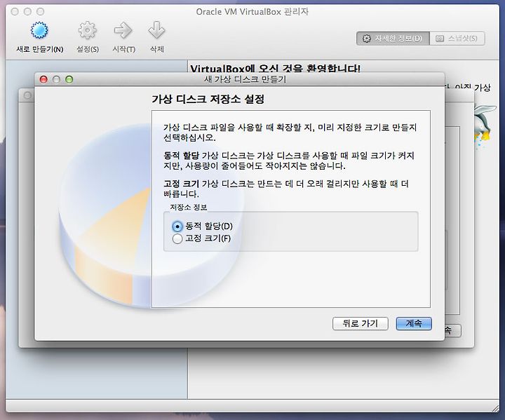Viewport: 505px width, 420px height.
Task: Click the main window resize grip
Action: 495,408
